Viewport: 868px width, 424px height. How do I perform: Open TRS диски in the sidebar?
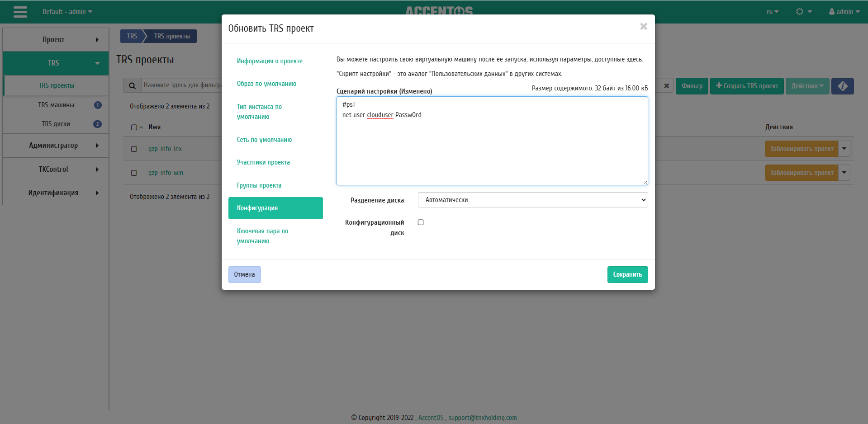(56, 124)
